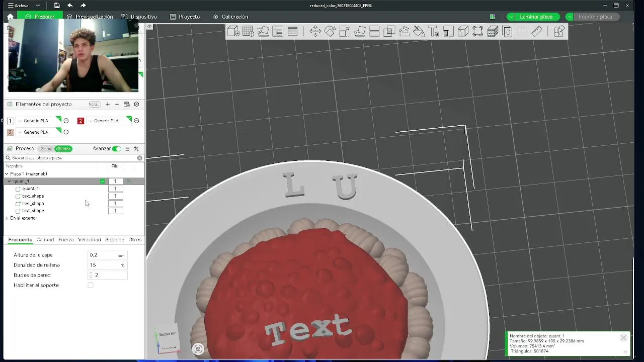Click the Redo arrow in title bar
Viewport: 644px width, 362px height.
click(x=83, y=6)
